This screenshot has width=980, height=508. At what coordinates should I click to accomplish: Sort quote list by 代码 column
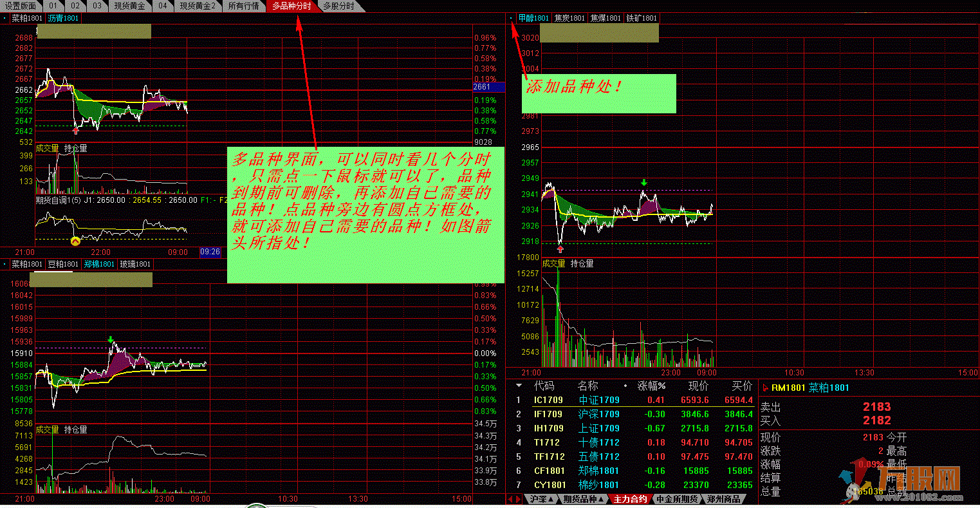pos(544,386)
